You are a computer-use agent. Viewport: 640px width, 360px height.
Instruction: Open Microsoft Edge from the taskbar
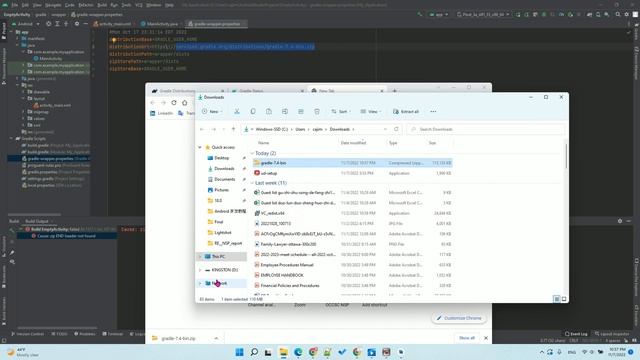click(298, 352)
